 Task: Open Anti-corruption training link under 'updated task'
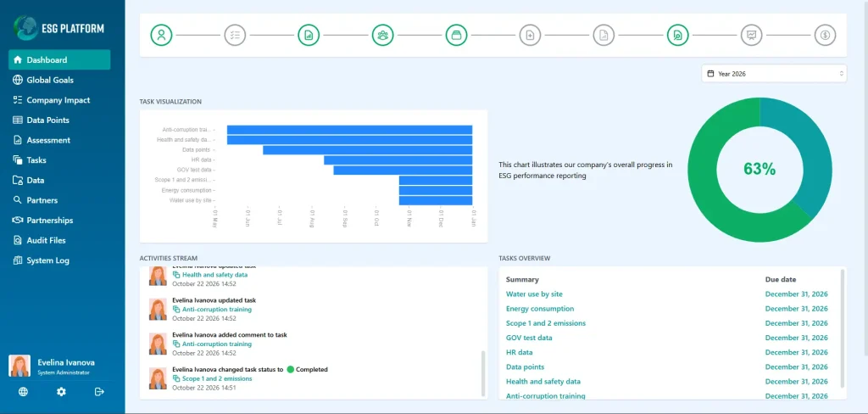coord(217,310)
